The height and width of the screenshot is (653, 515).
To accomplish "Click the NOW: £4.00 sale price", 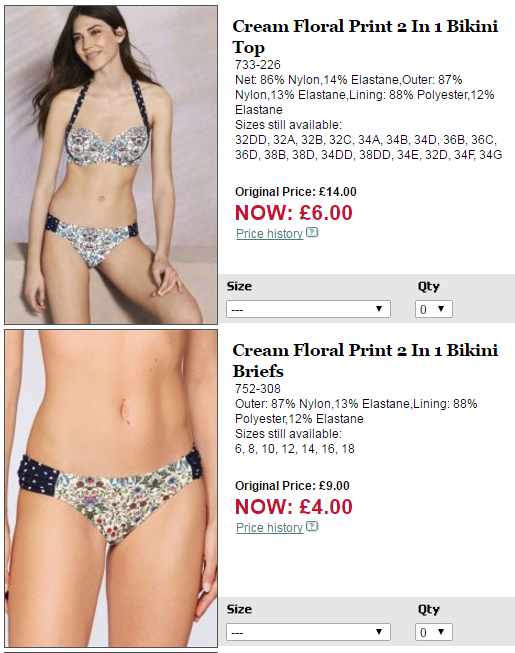I will [294, 507].
